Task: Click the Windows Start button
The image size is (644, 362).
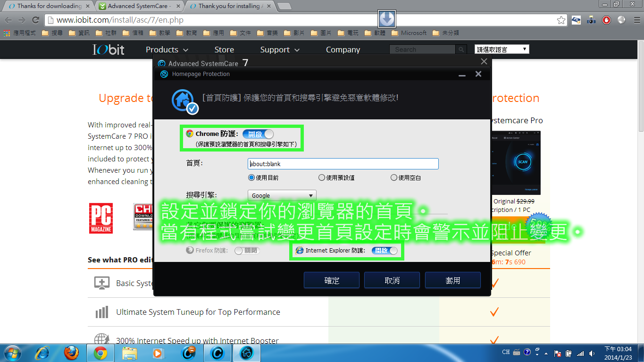Action: (x=13, y=353)
